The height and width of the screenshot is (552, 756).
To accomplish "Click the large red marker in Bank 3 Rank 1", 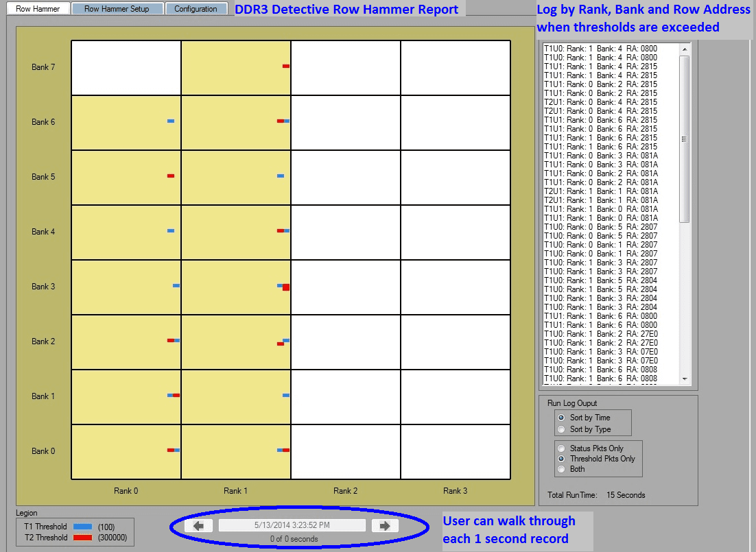I will tap(286, 287).
